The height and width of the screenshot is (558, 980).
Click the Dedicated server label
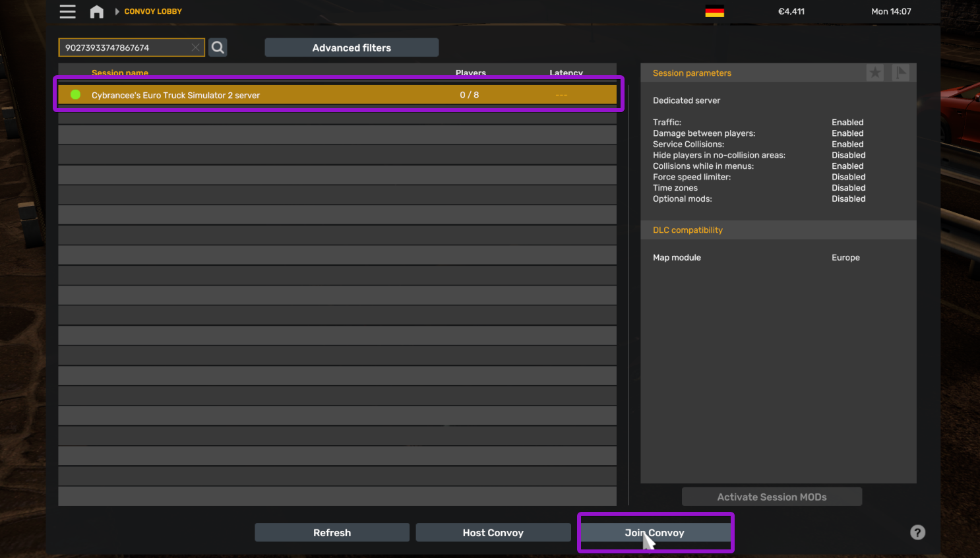coord(687,100)
